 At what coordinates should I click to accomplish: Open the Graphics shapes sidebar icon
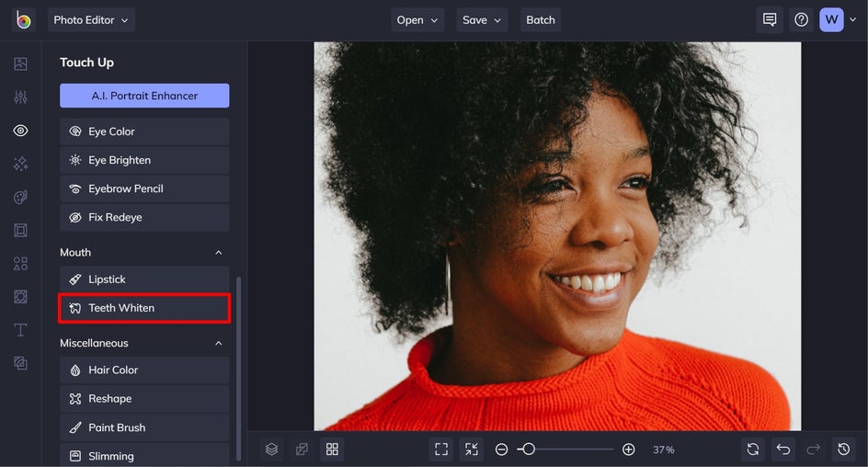(20, 264)
